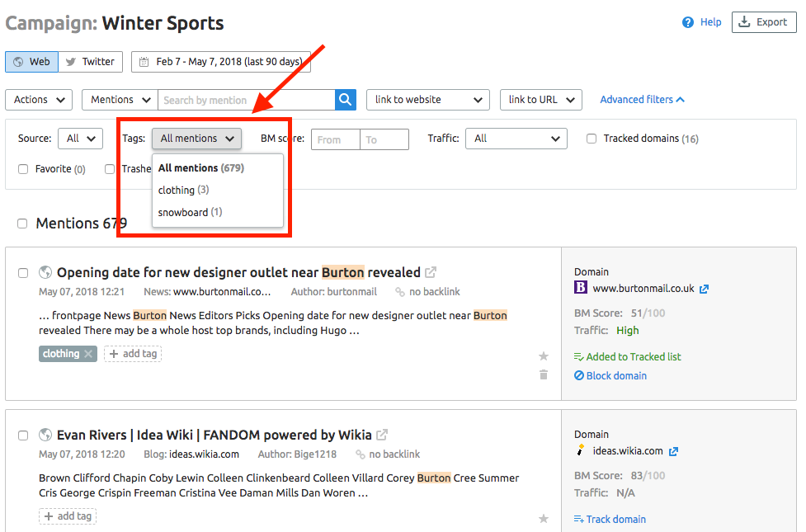Click the Export button
Screen dimensions: 806x532
tap(765, 22)
